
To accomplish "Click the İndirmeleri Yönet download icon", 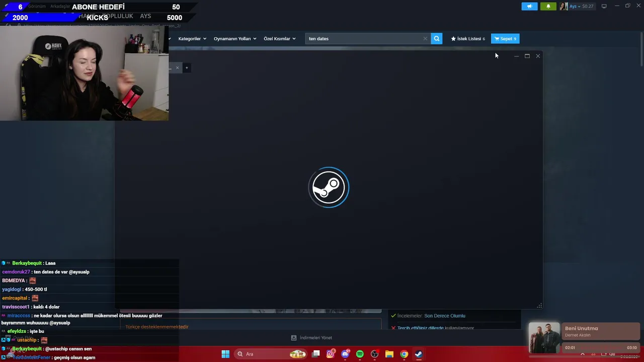I will click(x=294, y=338).
